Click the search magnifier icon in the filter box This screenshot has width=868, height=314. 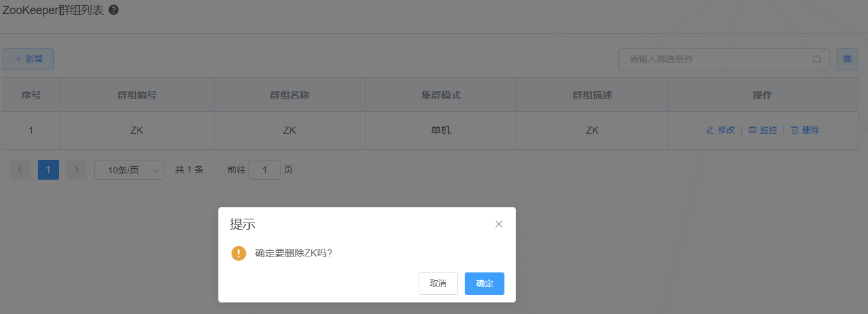coord(817,59)
